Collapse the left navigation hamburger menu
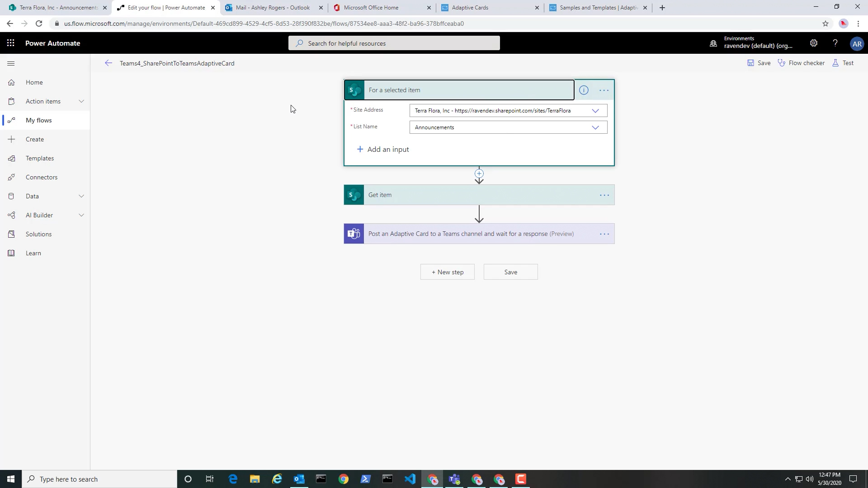868x488 pixels. (11, 63)
